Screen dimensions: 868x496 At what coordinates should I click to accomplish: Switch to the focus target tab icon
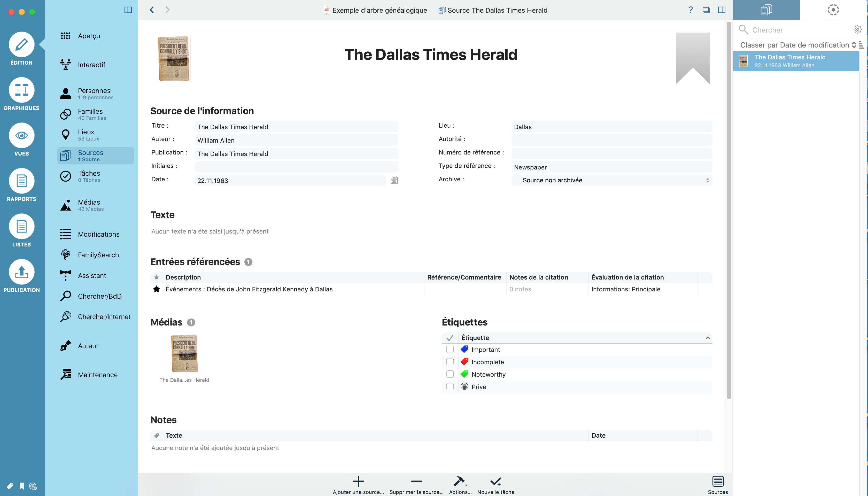point(833,10)
